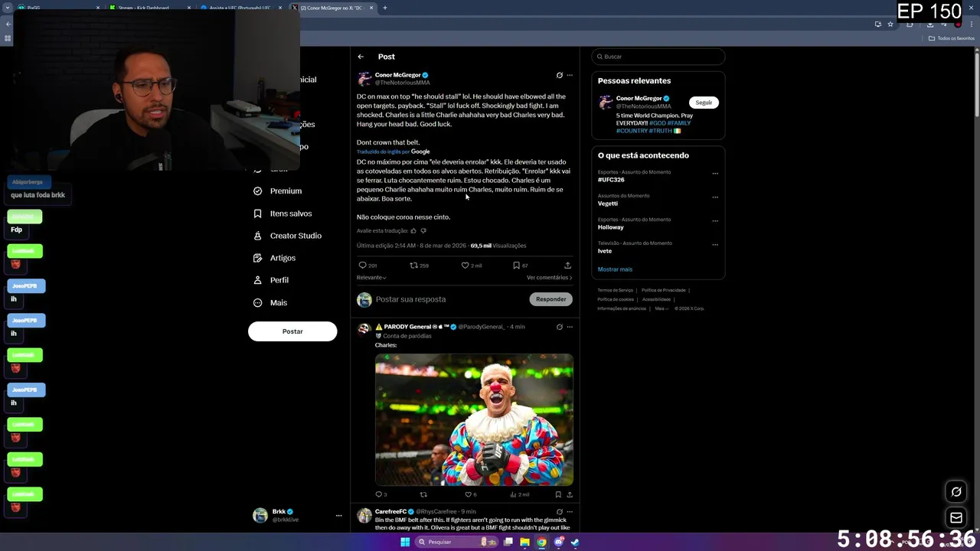The width and height of the screenshot is (980, 551).
Task: Follow Conor McGregor with Seguir button
Action: (x=704, y=103)
